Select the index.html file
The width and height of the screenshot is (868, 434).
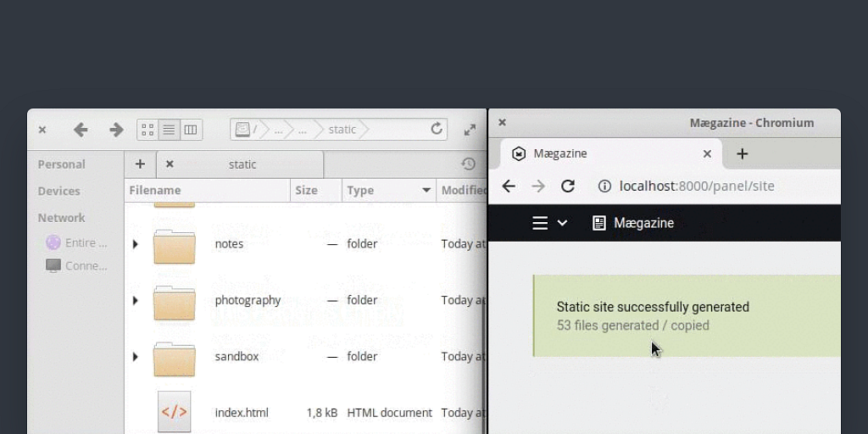[242, 413]
